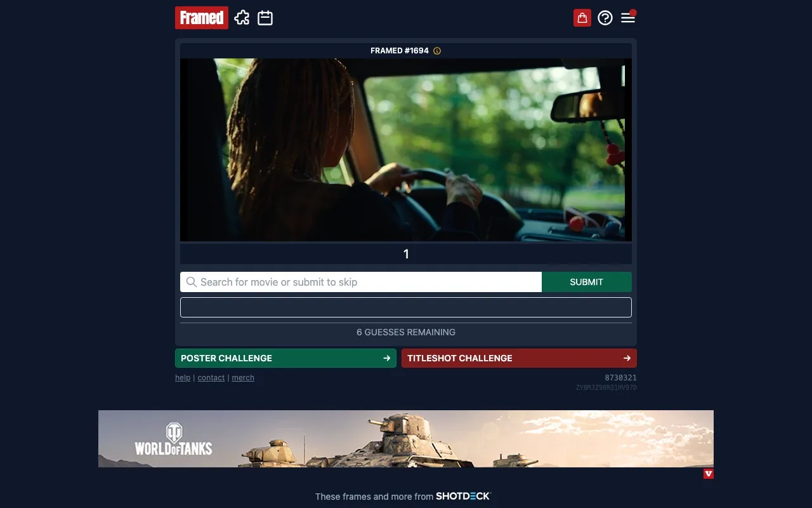Click the 'FRAMED #1694' title text

[x=400, y=51]
